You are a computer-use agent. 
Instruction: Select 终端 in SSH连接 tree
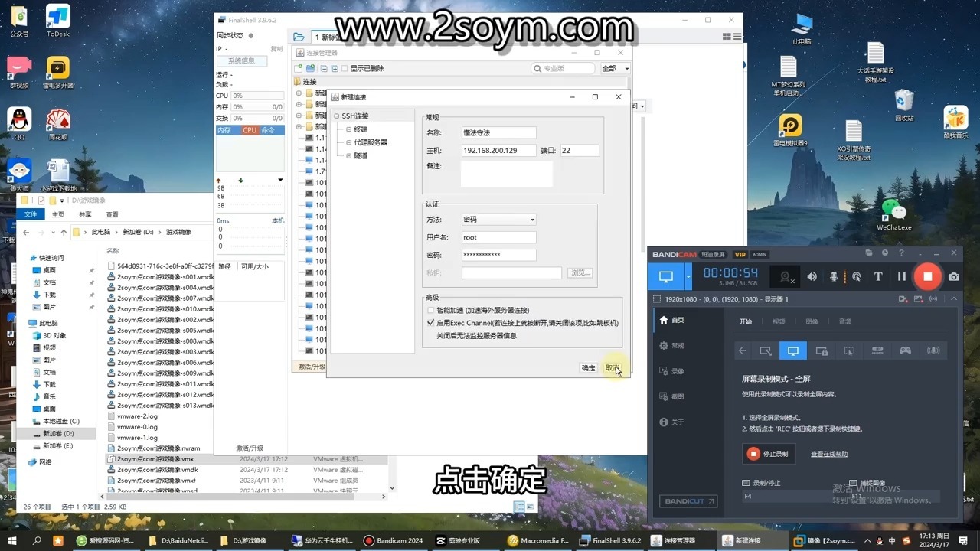coord(361,129)
